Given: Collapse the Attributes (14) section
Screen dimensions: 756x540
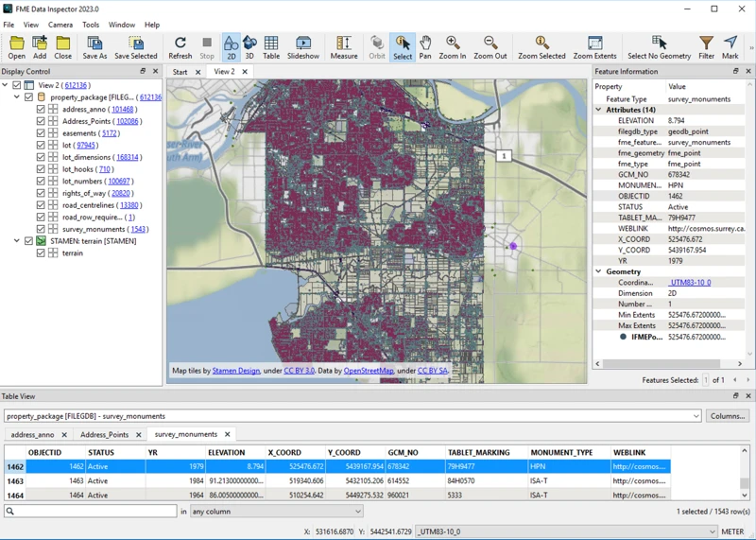Looking at the screenshot, I should [599, 110].
